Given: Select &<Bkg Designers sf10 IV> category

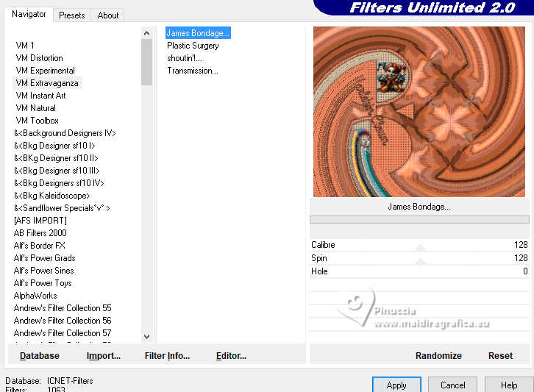Looking at the screenshot, I should pos(59,183).
